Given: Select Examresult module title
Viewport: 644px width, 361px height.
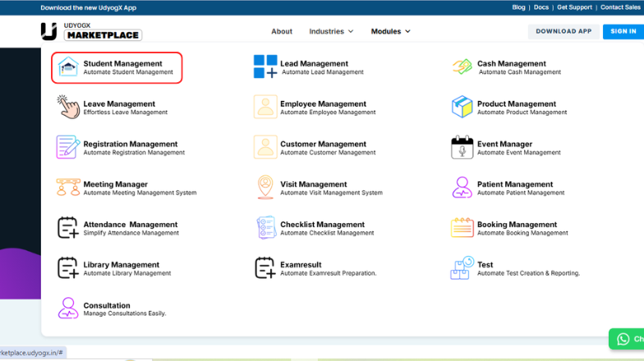Looking at the screenshot, I should [301, 264].
